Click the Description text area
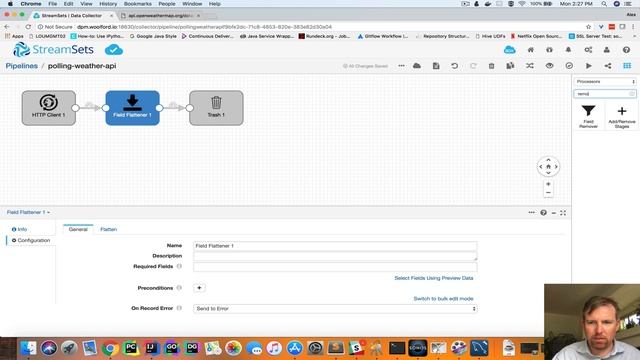 tap(335, 256)
